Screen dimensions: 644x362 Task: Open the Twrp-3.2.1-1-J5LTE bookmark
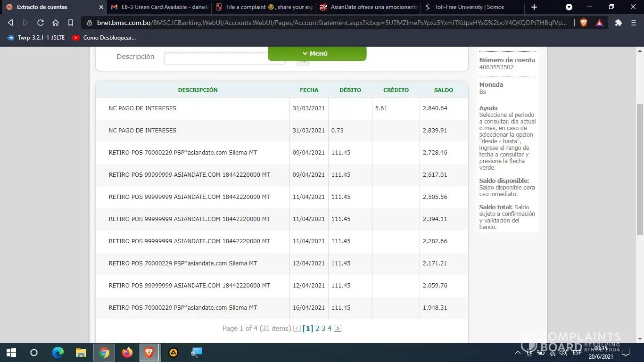coord(36,38)
